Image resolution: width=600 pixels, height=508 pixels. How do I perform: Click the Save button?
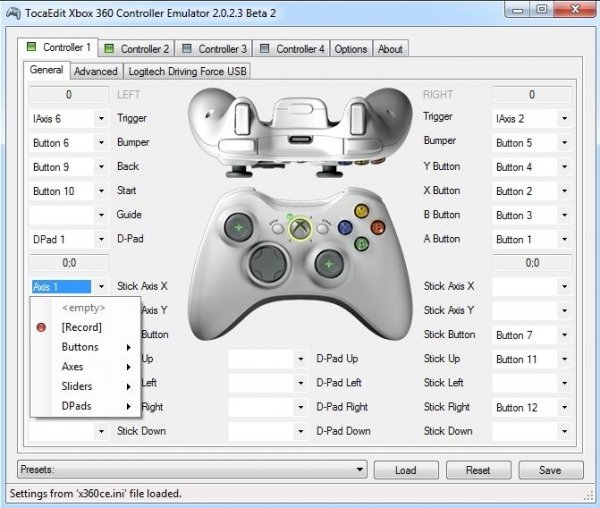coord(551,470)
